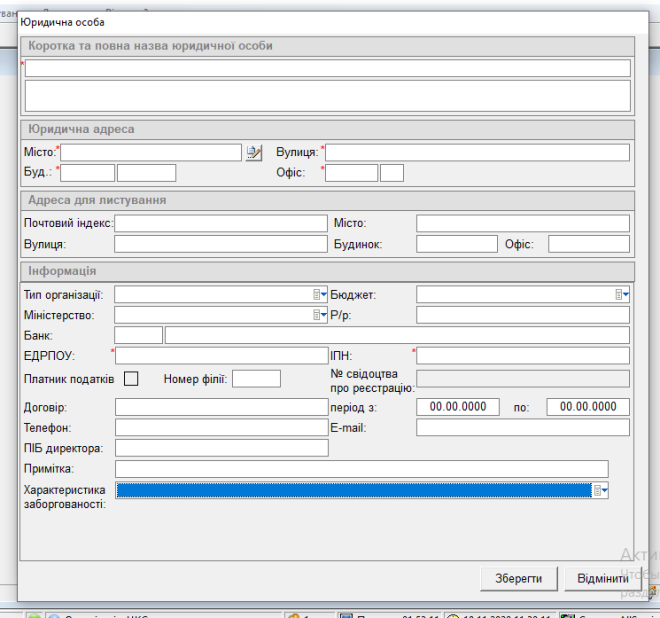Screen dimensions: 660x618
Task: Focus the full legal entity name text area
Action: pos(328,96)
